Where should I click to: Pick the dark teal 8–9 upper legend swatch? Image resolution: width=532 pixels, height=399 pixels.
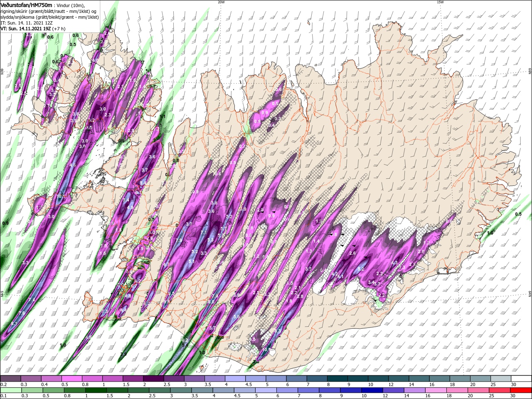click(337, 379)
